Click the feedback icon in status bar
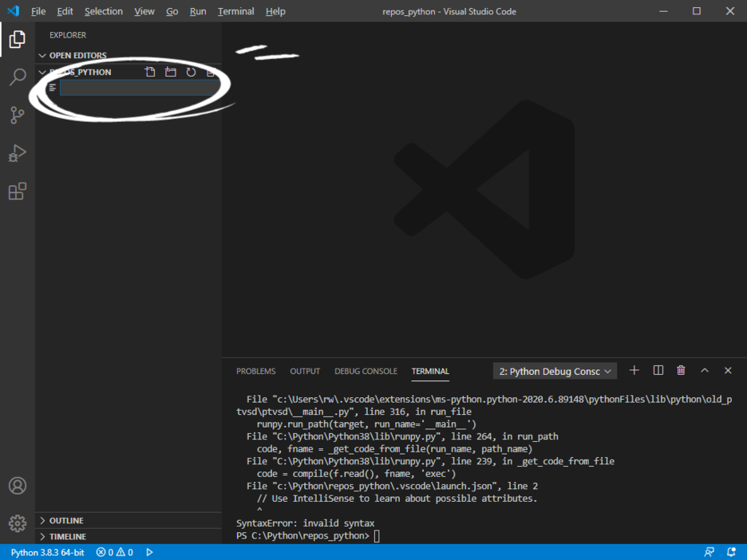Screen dimensions: 747x560 (x=709, y=552)
